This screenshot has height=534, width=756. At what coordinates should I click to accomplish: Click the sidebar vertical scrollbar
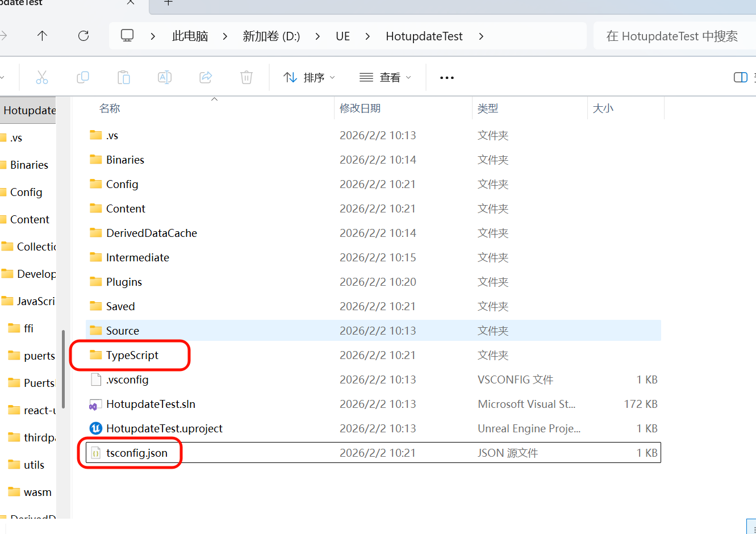pyautogui.click(x=64, y=369)
